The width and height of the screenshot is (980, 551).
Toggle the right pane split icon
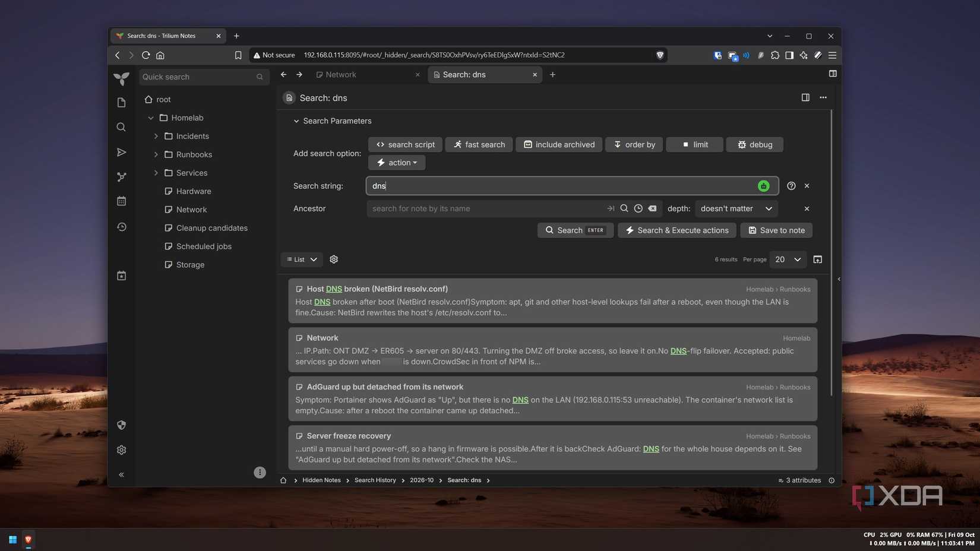click(805, 97)
